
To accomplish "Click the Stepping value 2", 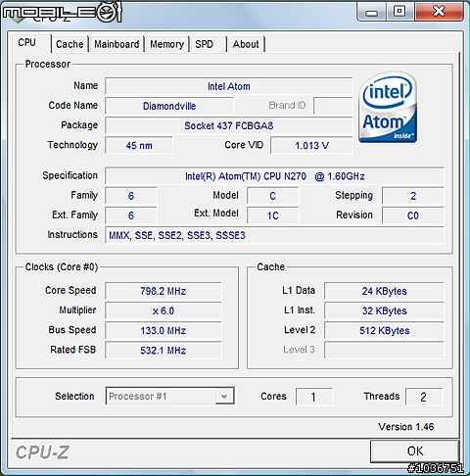I will (x=413, y=196).
